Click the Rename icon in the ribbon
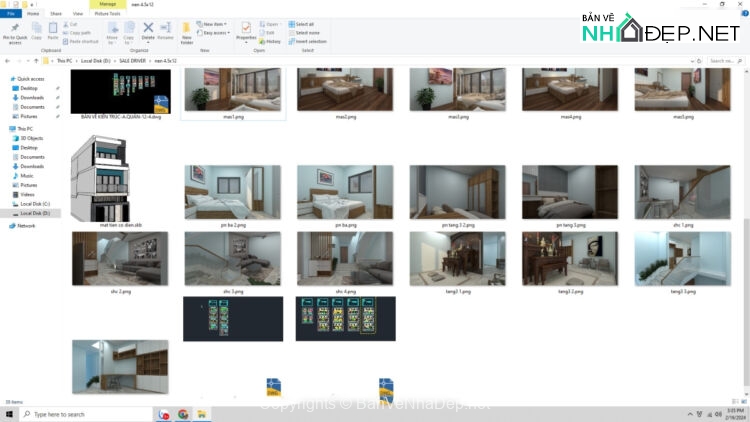The image size is (750, 422). click(165, 31)
